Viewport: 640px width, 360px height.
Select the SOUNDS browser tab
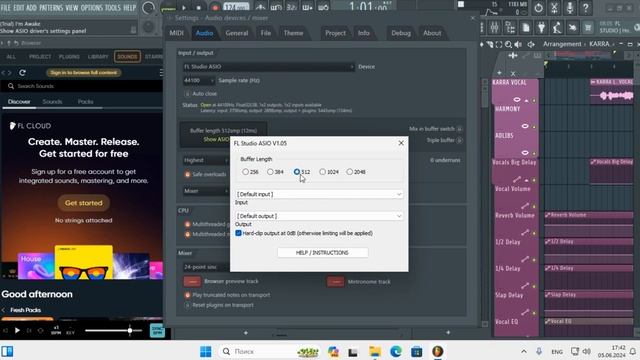tap(127, 56)
